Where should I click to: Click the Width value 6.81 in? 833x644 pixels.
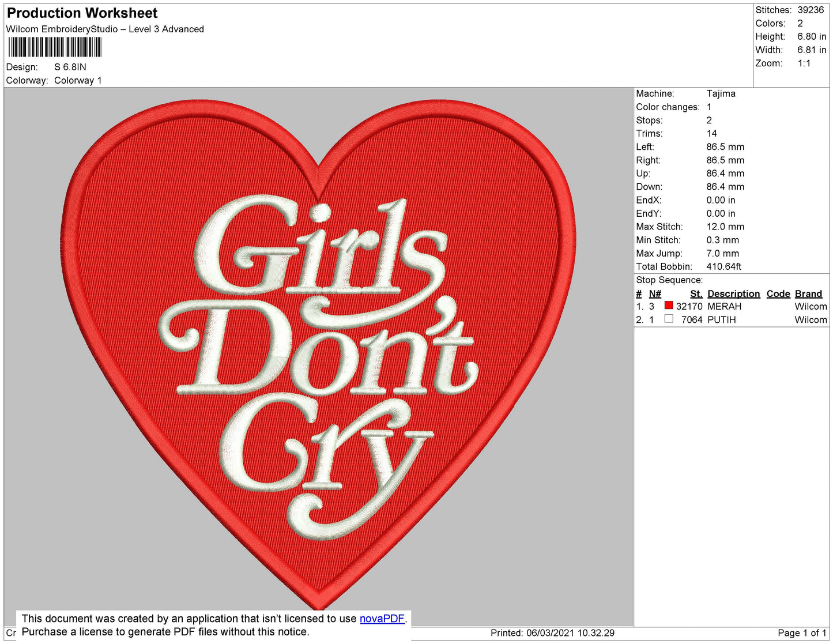(812, 50)
